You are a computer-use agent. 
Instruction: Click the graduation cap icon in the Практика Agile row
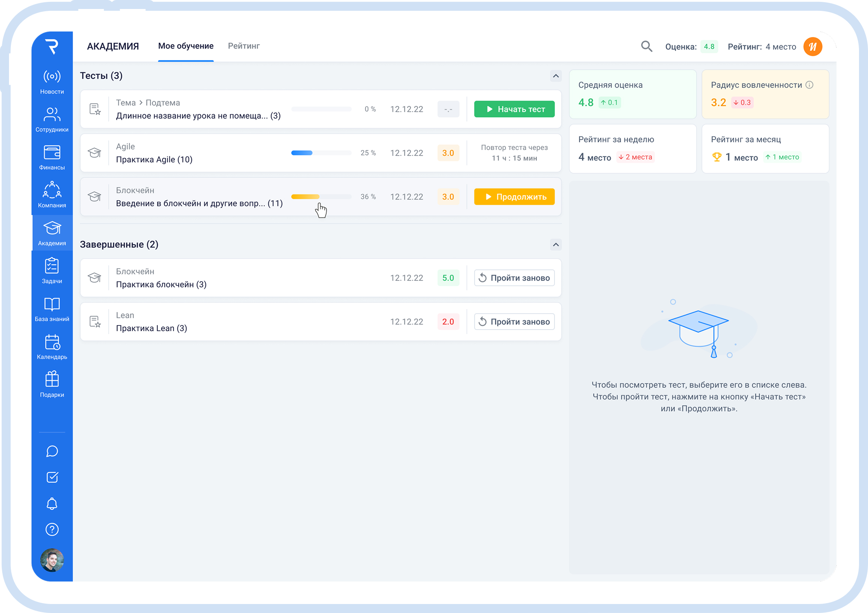pos(94,153)
